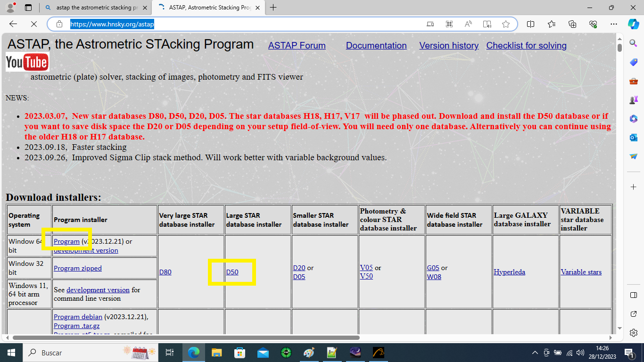Download the Variable stars database

pos(581,272)
